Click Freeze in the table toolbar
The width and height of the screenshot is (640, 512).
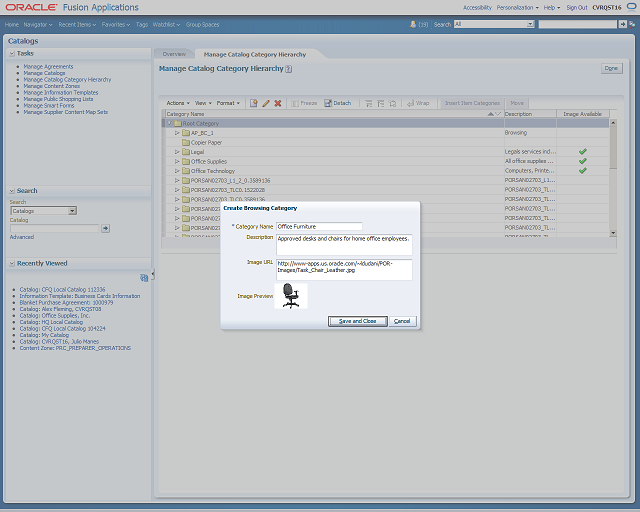click(x=304, y=103)
